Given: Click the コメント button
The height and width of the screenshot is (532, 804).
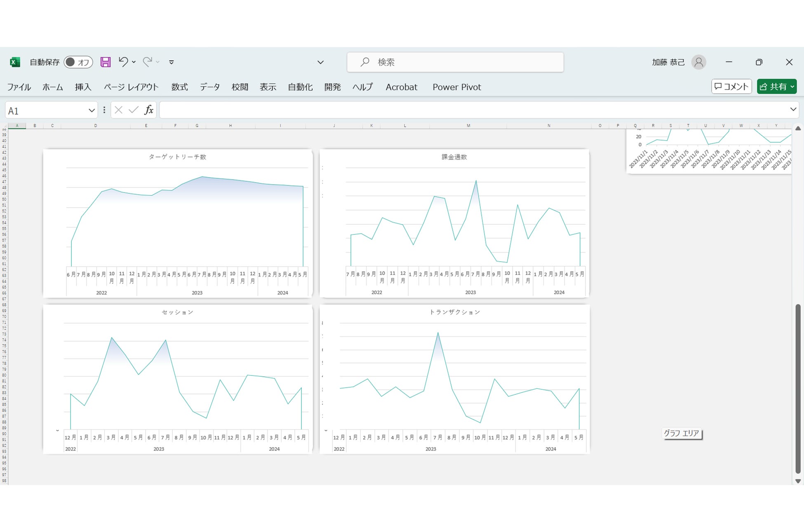Looking at the screenshot, I should pos(731,87).
